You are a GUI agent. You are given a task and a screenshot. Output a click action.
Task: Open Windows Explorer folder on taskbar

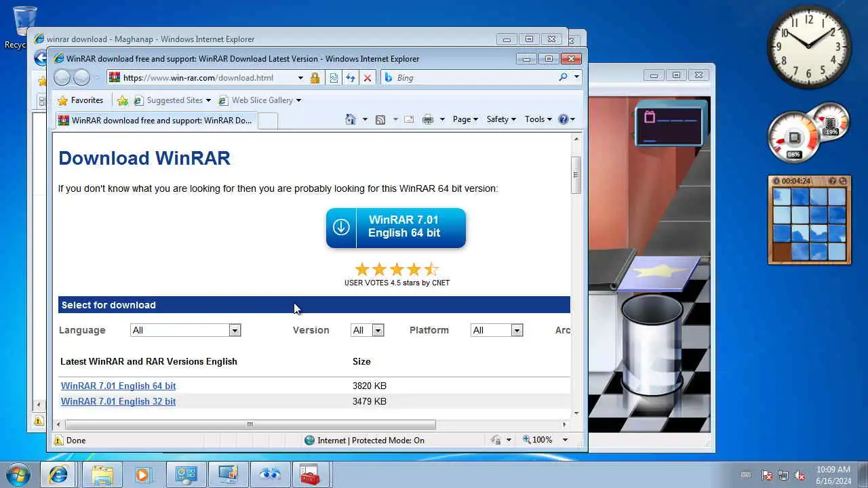point(102,474)
